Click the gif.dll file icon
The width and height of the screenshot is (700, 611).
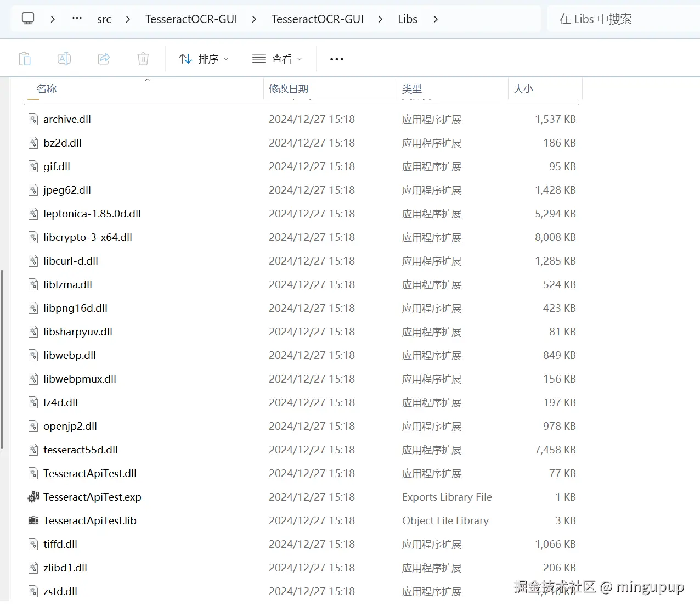tap(33, 166)
